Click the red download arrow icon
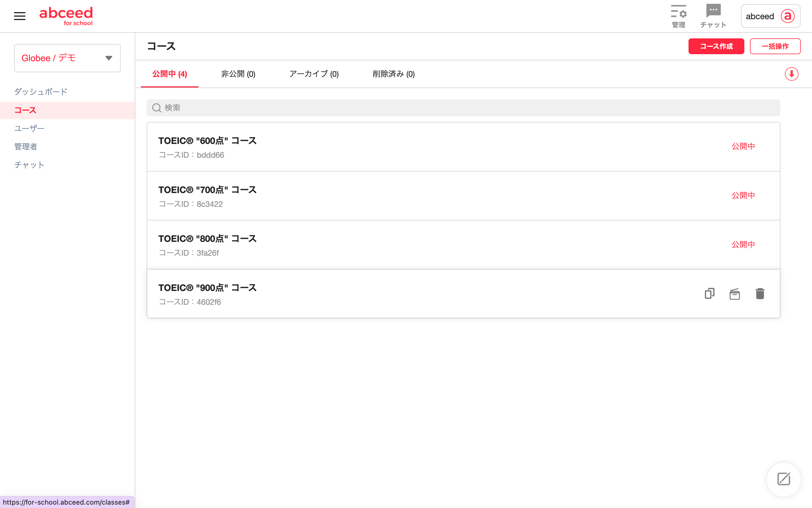 [x=791, y=74]
